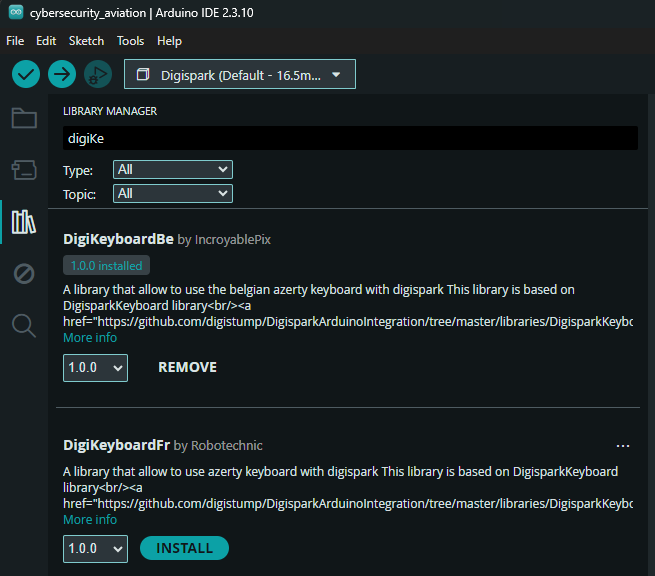
Task: Remove the DigiKeyboardBe library
Action: coord(188,367)
